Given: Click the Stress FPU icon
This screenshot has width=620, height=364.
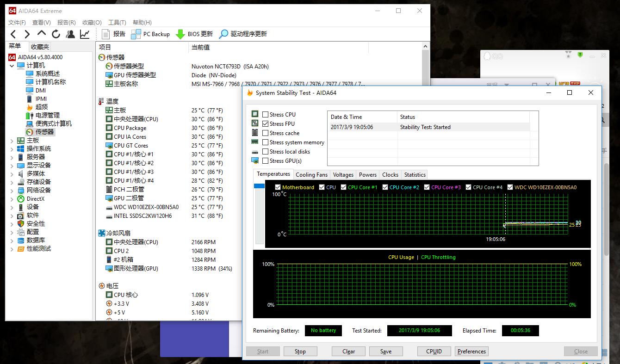Looking at the screenshot, I should pos(255,123).
